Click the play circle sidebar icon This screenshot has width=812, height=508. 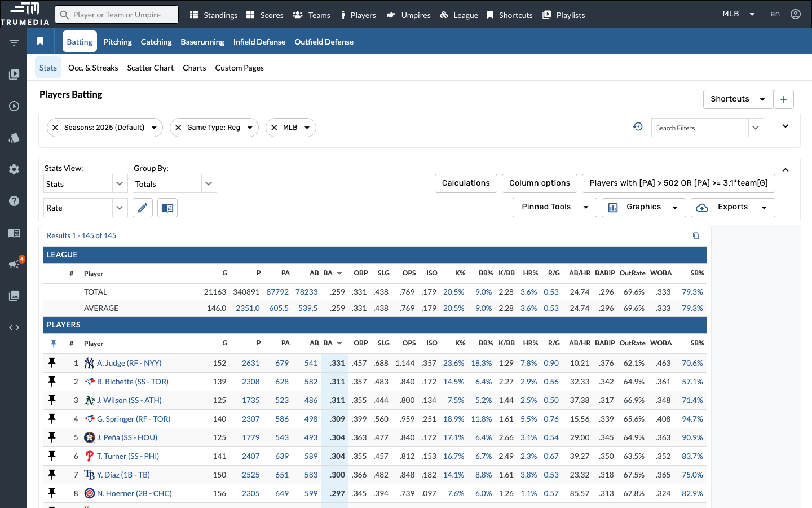(x=14, y=106)
